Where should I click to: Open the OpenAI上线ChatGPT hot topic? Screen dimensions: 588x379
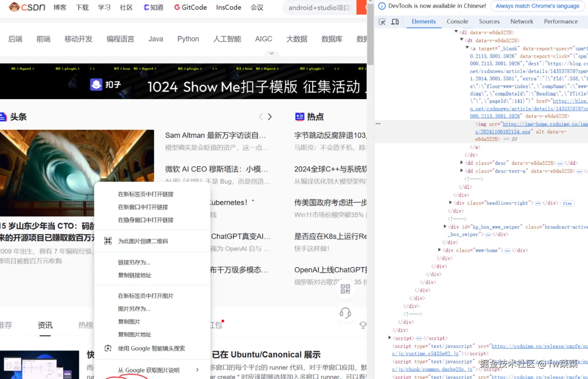coord(330,270)
